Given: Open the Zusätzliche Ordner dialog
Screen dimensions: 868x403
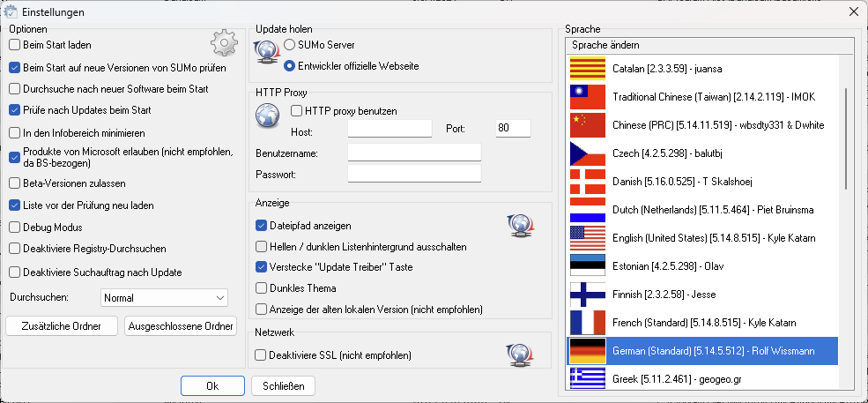Looking at the screenshot, I should (61, 326).
